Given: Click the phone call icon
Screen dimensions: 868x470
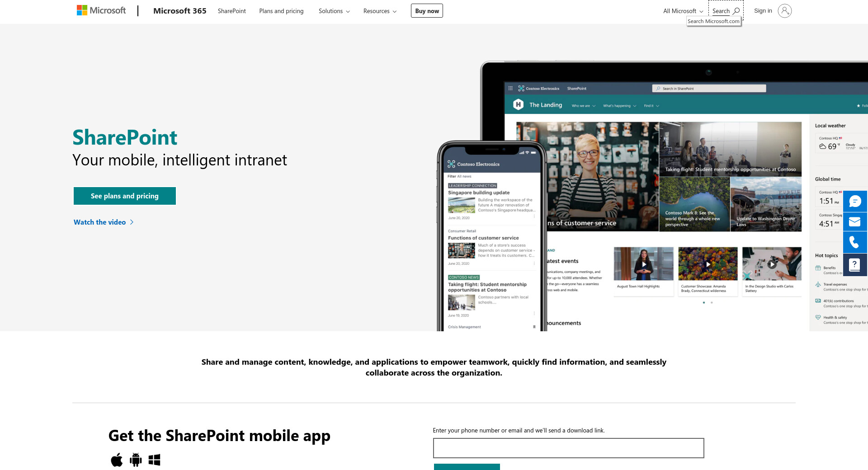Looking at the screenshot, I should pyautogui.click(x=854, y=243).
